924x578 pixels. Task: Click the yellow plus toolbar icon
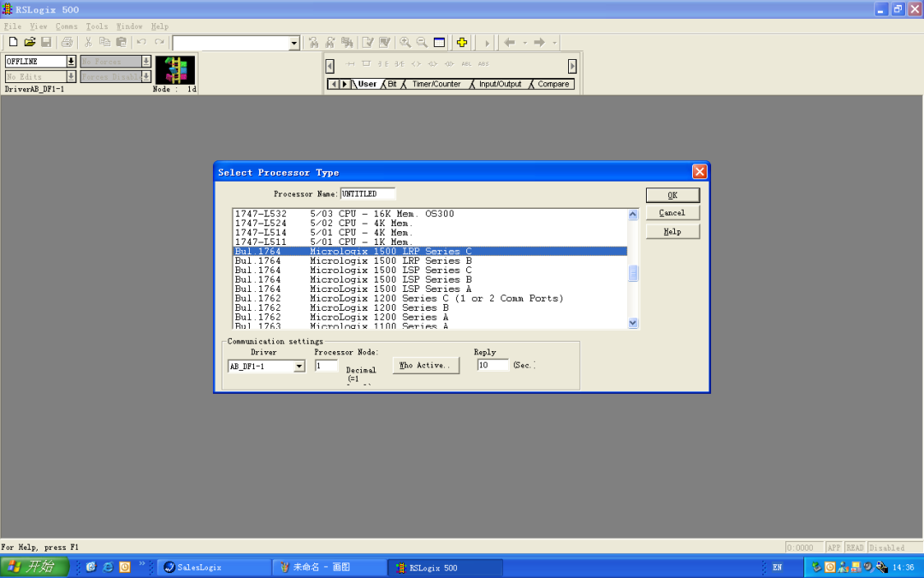(x=462, y=43)
